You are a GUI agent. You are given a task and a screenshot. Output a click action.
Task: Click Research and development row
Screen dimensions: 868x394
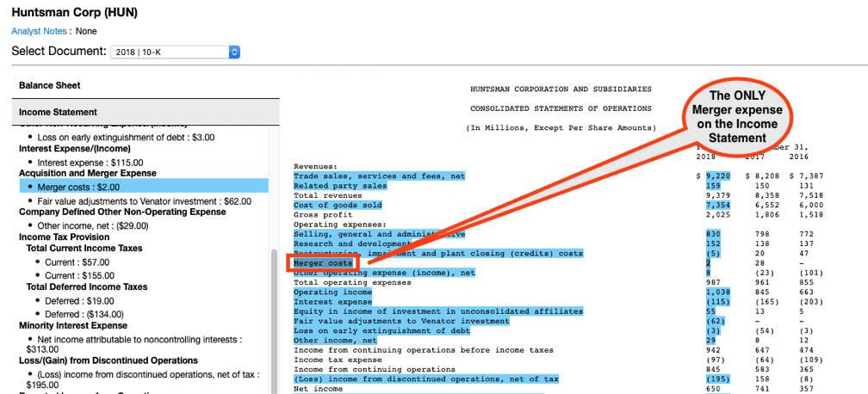point(351,244)
